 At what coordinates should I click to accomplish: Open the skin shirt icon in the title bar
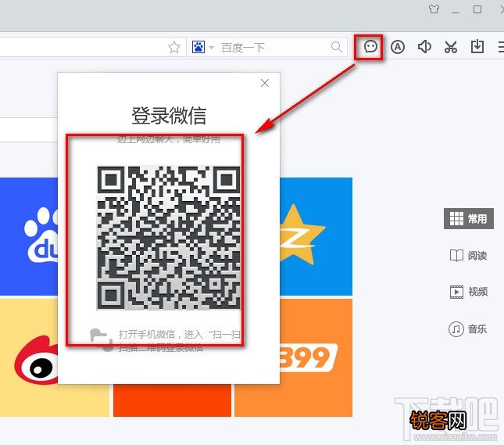pos(434,9)
